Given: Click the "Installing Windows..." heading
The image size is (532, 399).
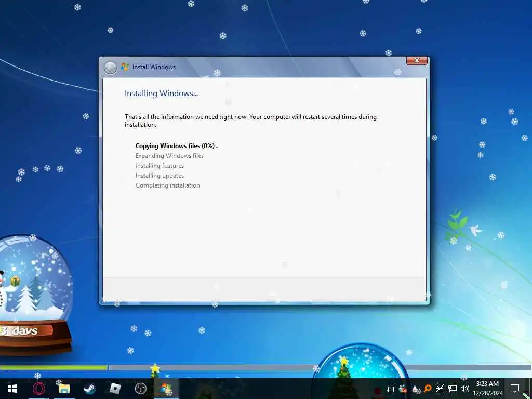Looking at the screenshot, I should (161, 94).
